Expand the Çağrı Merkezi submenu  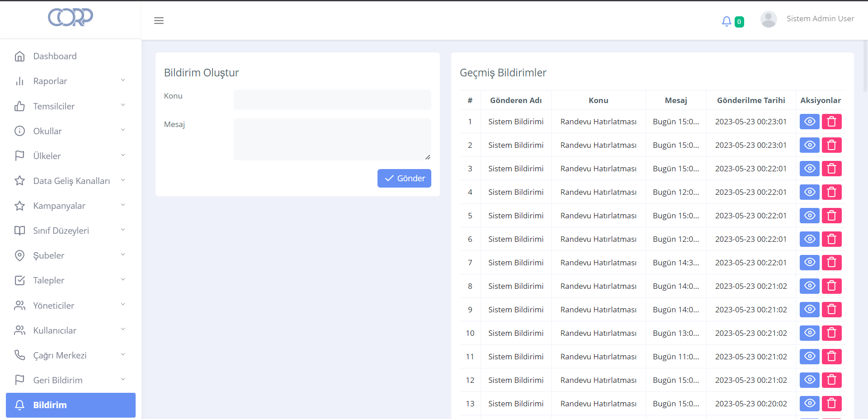coord(70,355)
